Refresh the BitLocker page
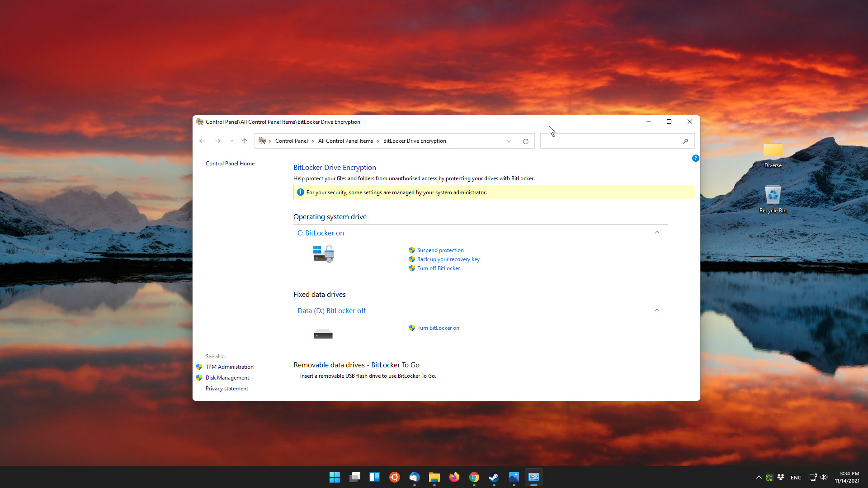Screen dimensions: 868x488 (x=526, y=141)
